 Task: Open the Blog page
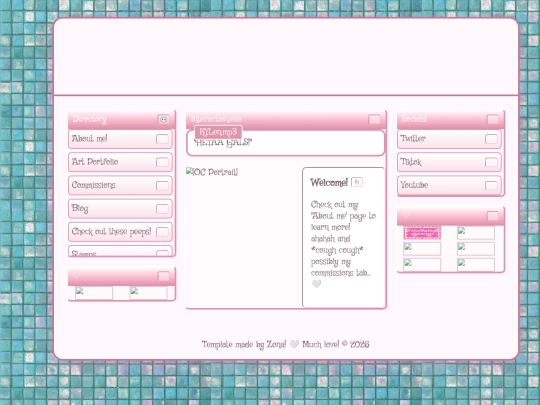click(x=120, y=209)
